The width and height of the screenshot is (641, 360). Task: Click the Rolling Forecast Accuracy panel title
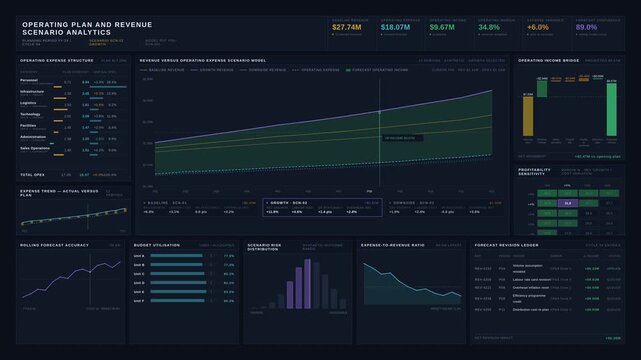pyautogui.click(x=54, y=245)
